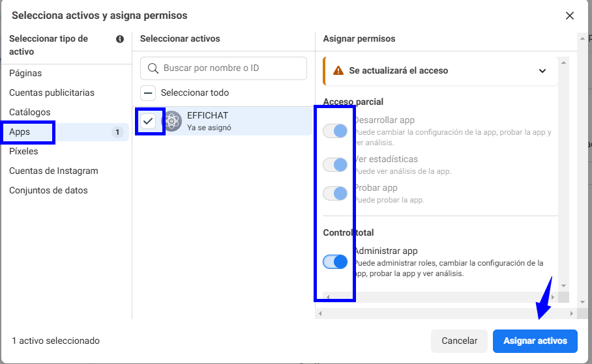
Task: Select Páginas asset type
Action: coord(25,74)
